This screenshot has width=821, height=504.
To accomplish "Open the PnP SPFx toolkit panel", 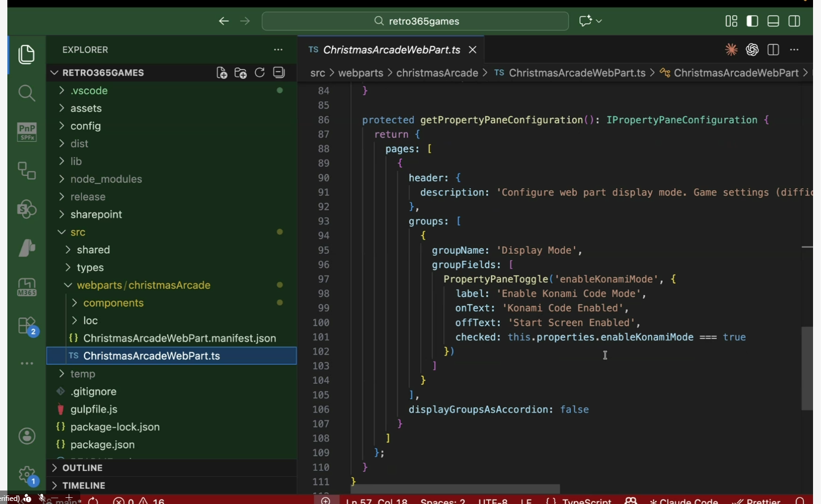I will click(x=26, y=131).
